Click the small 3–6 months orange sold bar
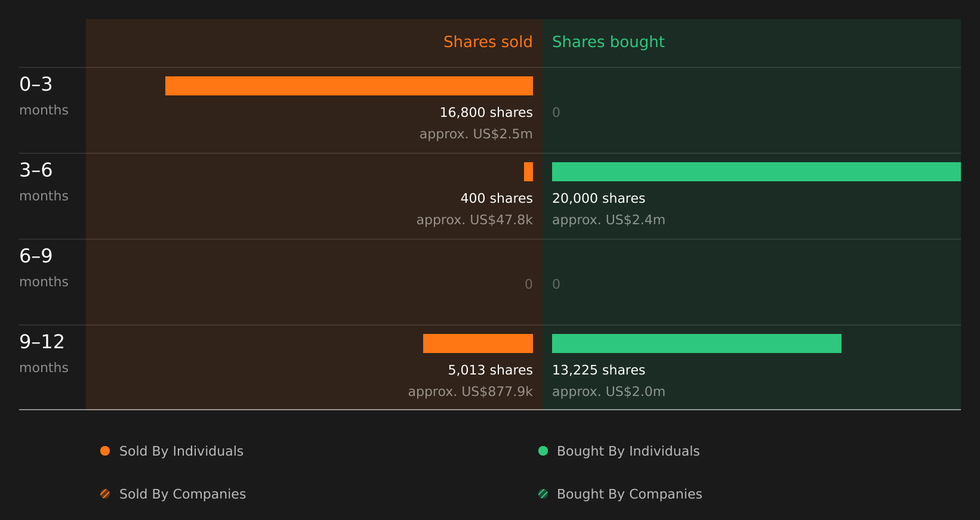The height and width of the screenshot is (520, 980). click(x=528, y=172)
